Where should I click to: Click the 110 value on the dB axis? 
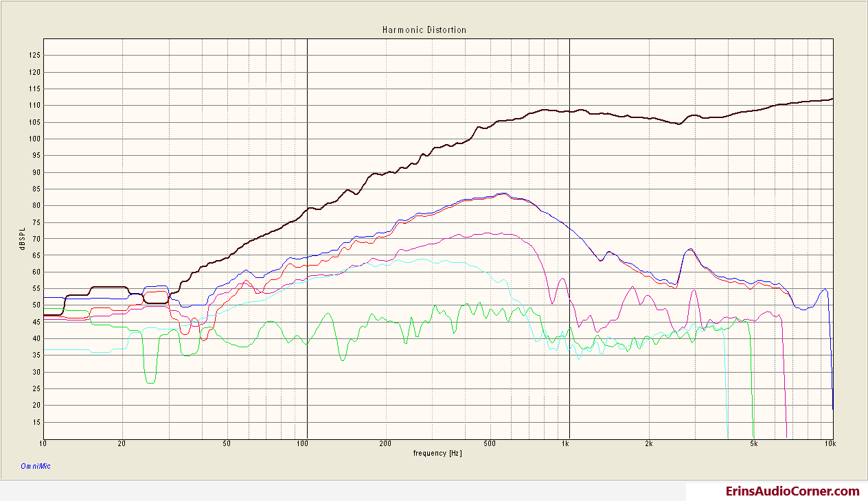pyautogui.click(x=36, y=106)
